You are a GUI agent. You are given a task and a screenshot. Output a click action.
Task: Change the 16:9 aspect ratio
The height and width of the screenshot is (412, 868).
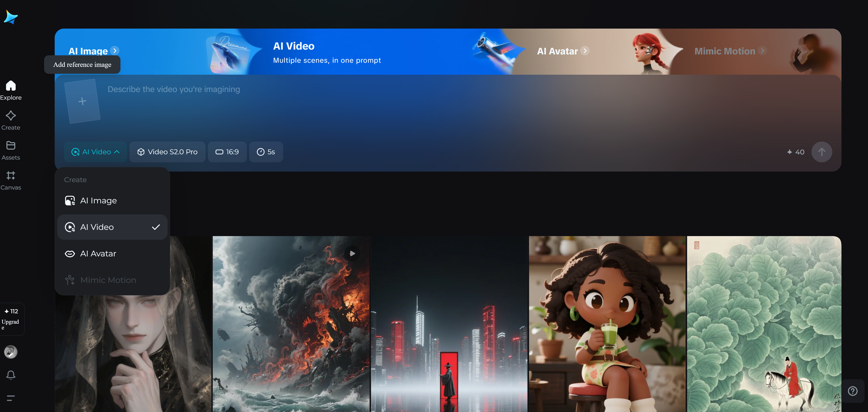coord(227,152)
